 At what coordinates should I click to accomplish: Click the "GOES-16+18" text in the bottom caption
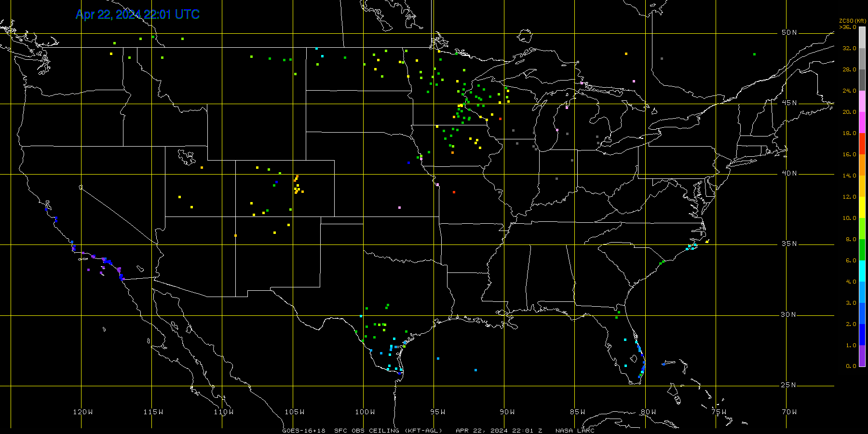[x=304, y=431]
